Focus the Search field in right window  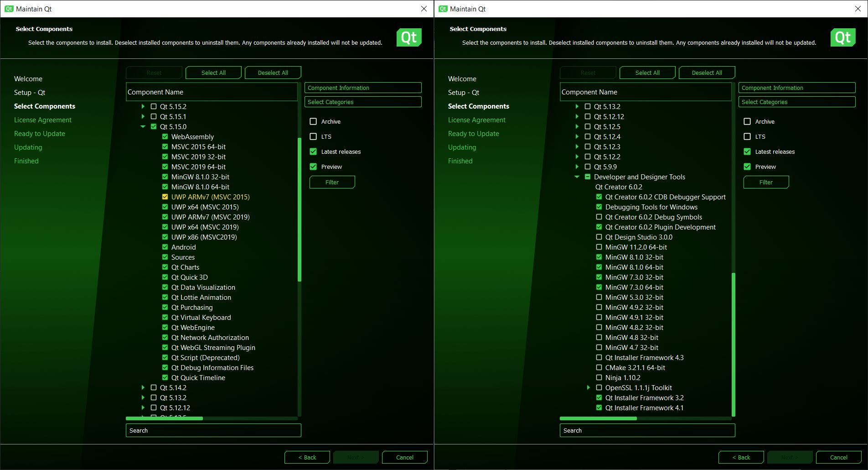click(x=647, y=430)
